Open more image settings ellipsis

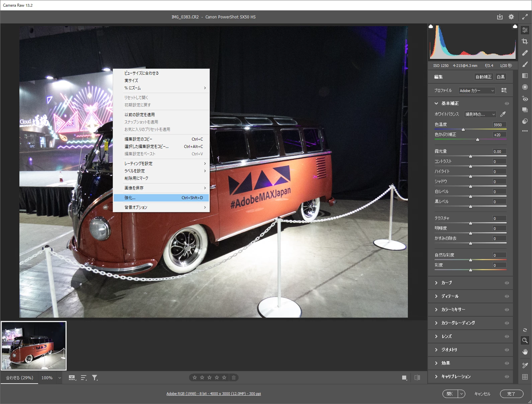click(x=525, y=131)
